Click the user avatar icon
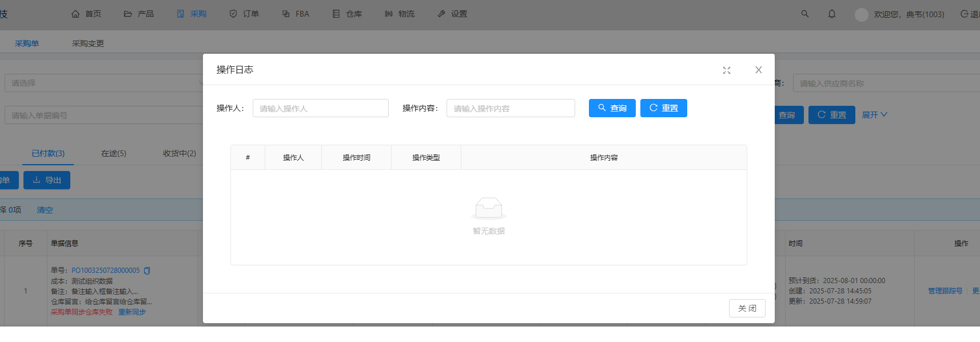The image size is (980, 342). pos(861,15)
